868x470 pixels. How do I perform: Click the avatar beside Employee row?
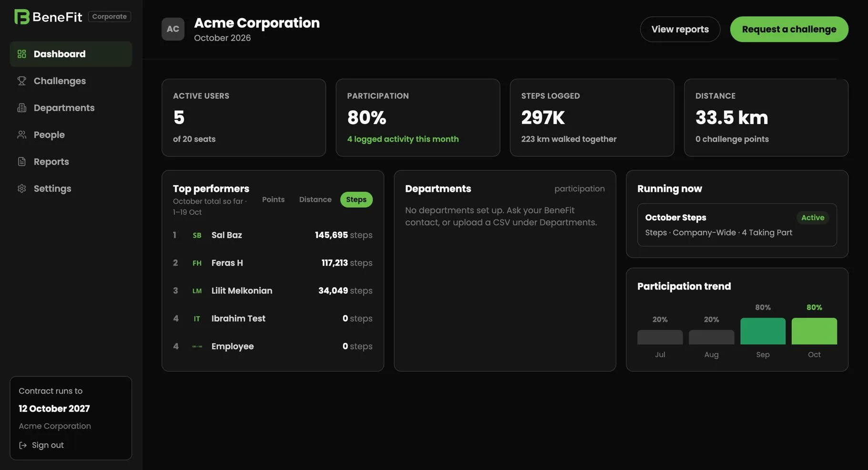(x=197, y=346)
